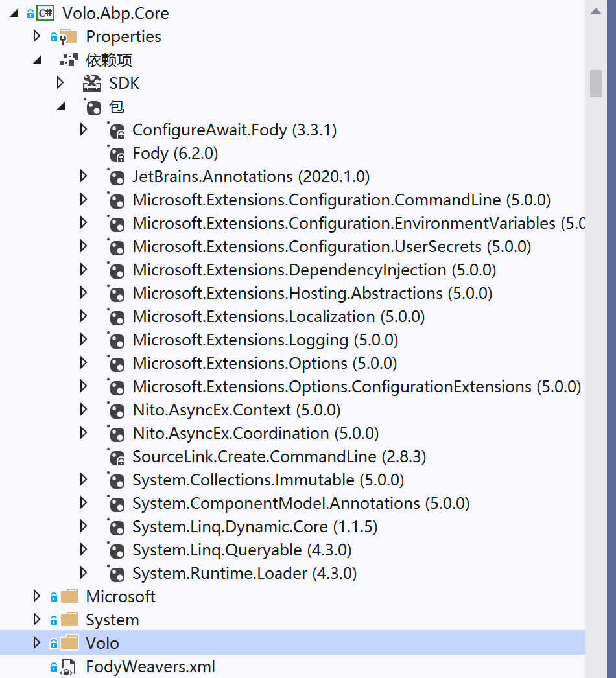Select the 依赖项 label

[x=108, y=60]
